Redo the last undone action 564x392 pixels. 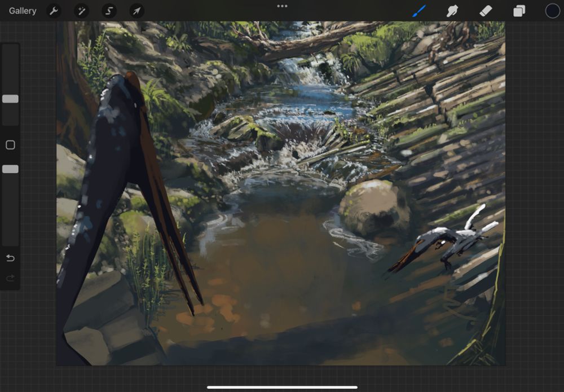click(x=10, y=278)
